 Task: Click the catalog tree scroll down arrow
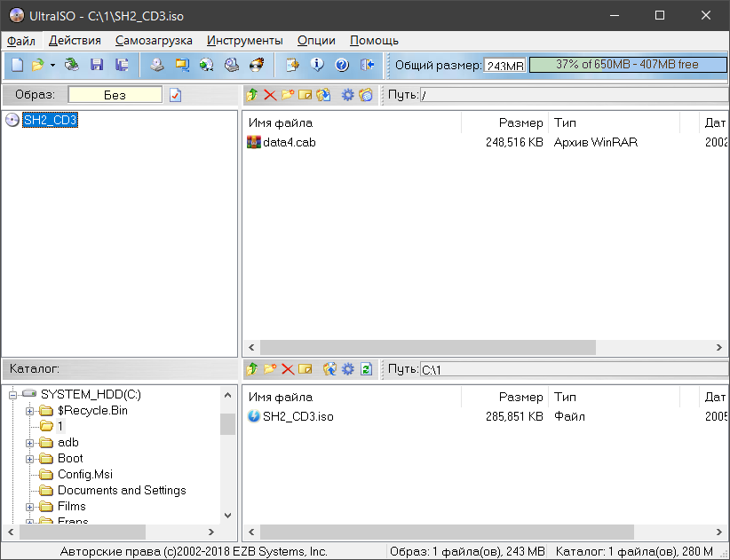(x=227, y=516)
